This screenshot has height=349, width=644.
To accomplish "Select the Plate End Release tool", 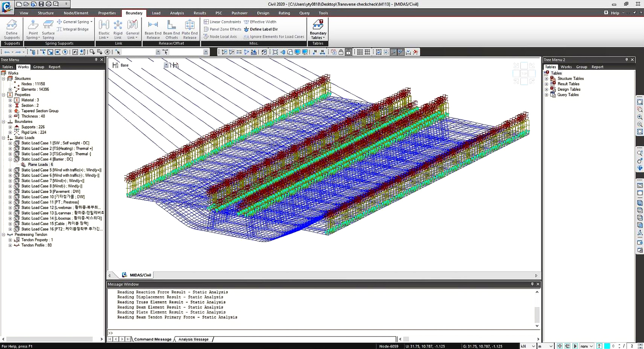I will 190,29.
